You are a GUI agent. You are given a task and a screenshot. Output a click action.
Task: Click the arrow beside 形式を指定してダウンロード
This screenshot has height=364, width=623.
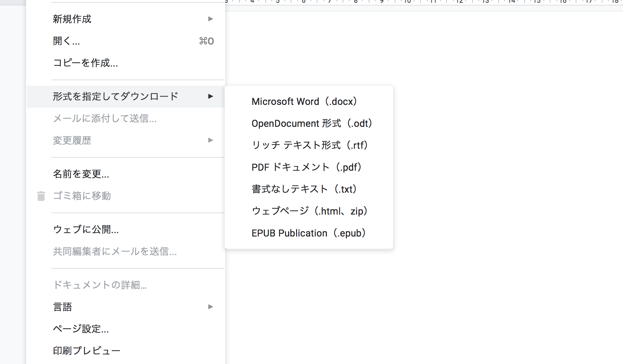click(210, 96)
